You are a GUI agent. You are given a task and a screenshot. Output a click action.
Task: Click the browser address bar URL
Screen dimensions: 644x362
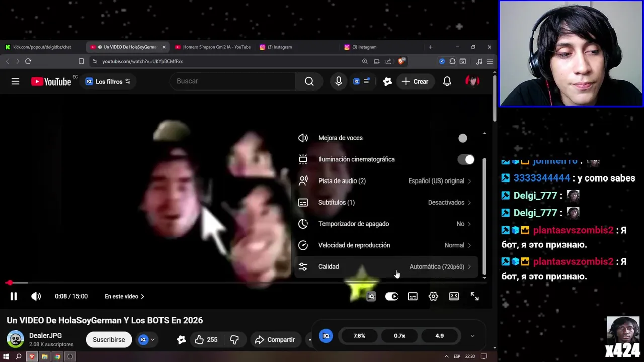coord(142,61)
